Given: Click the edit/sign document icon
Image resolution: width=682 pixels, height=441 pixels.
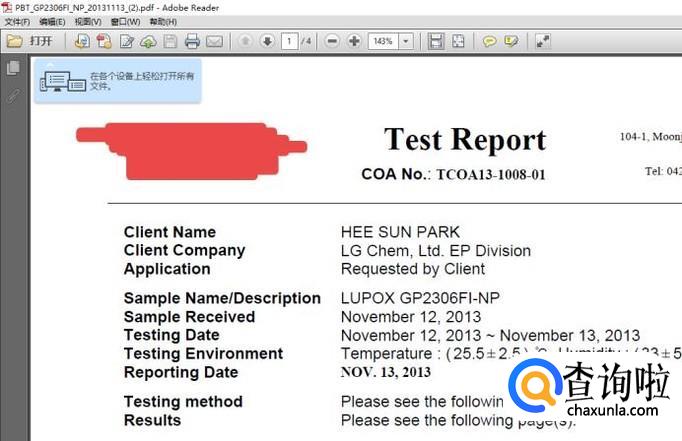Looking at the screenshot, I should [126, 41].
